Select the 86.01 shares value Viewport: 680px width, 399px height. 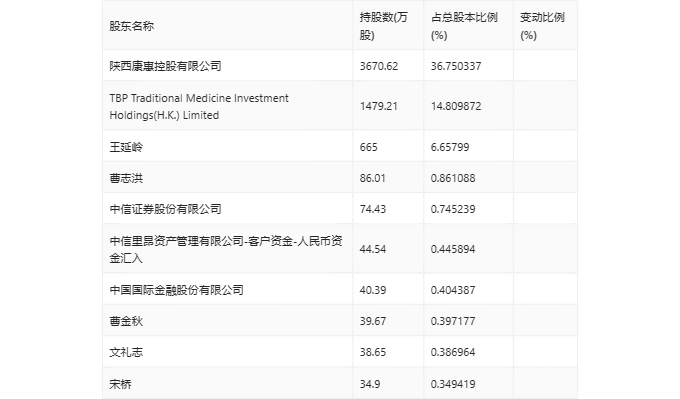point(373,178)
